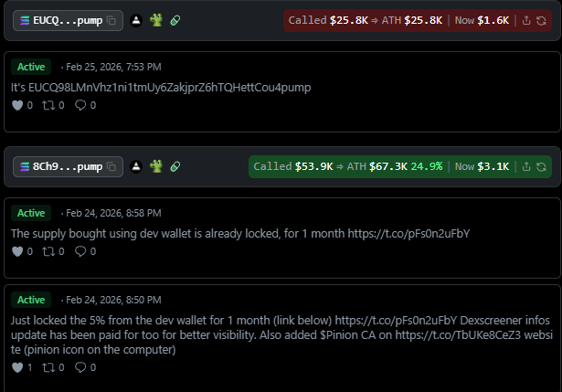
Task: Click the Active badge on 8:50 PM post
Action: click(31, 300)
